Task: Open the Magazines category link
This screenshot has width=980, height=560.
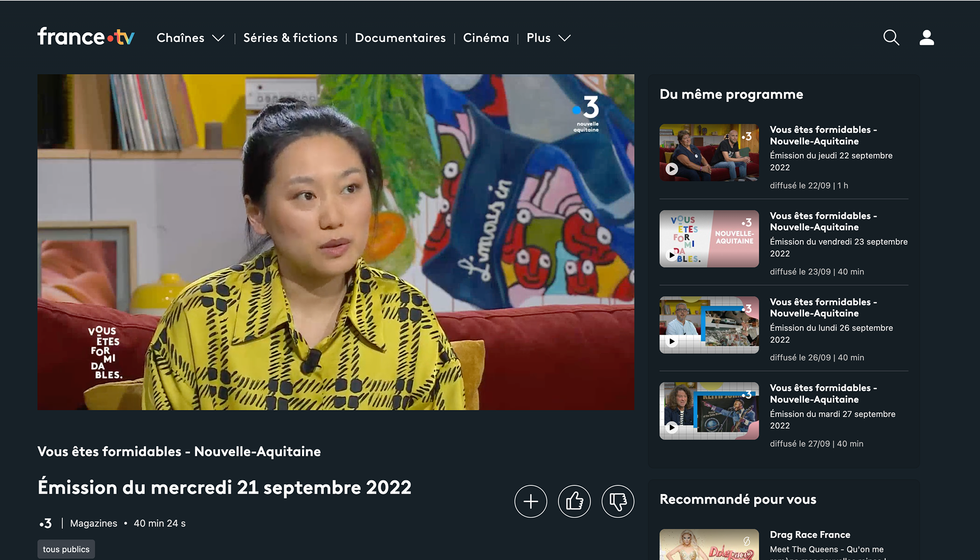Action: pyautogui.click(x=93, y=523)
